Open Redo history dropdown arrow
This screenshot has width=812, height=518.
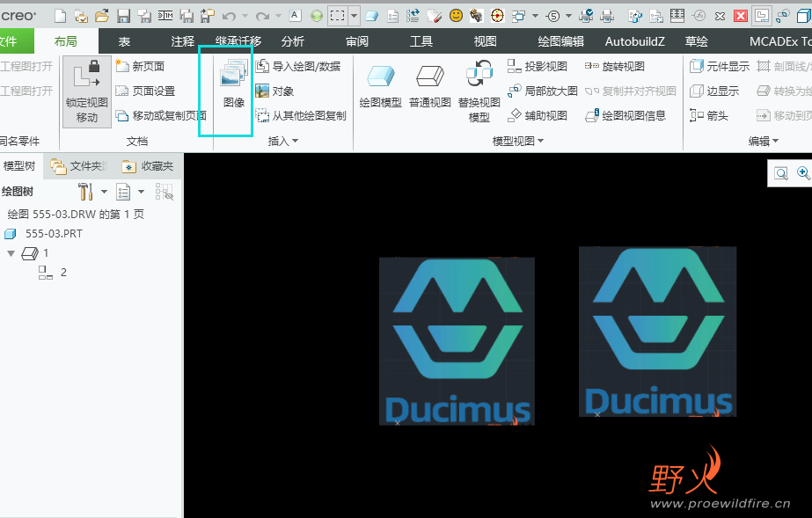pyautogui.click(x=278, y=16)
